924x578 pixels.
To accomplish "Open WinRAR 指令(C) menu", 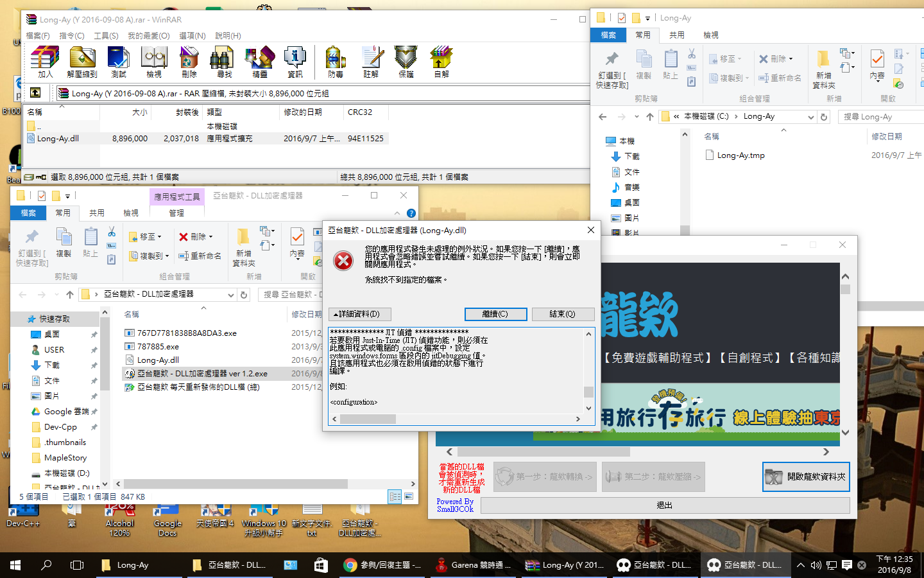I will (72, 36).
